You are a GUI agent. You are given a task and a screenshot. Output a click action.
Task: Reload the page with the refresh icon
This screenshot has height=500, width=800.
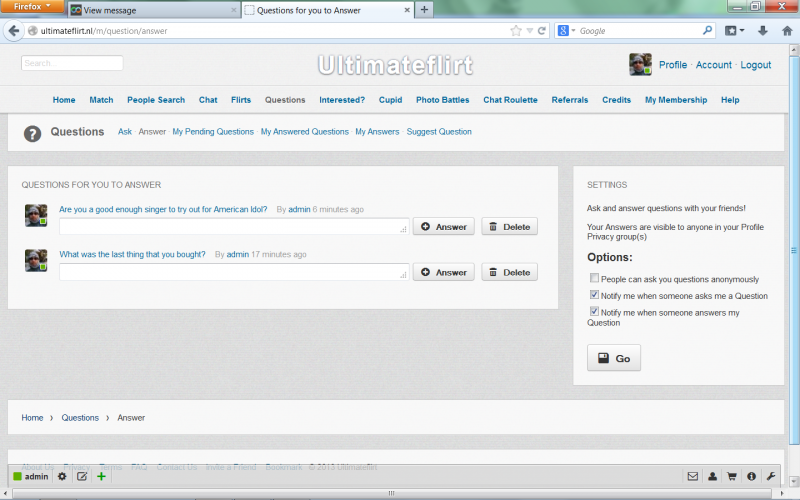tap(542, 31)
